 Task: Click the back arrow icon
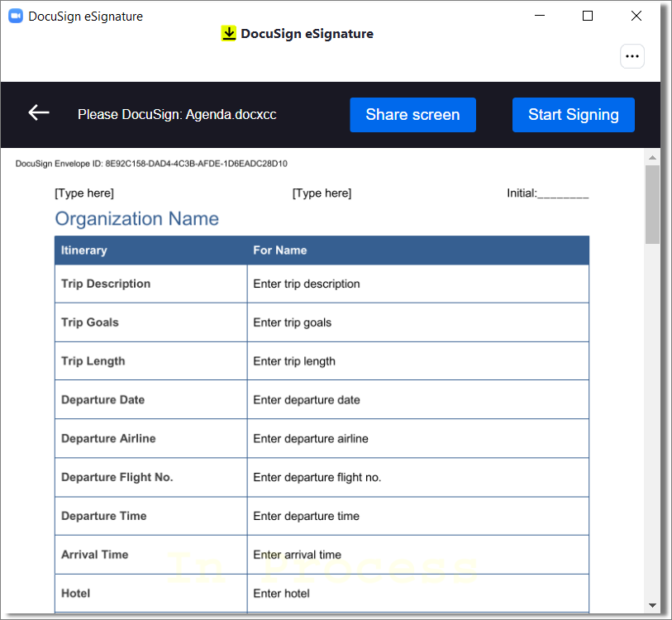[39, 112]
